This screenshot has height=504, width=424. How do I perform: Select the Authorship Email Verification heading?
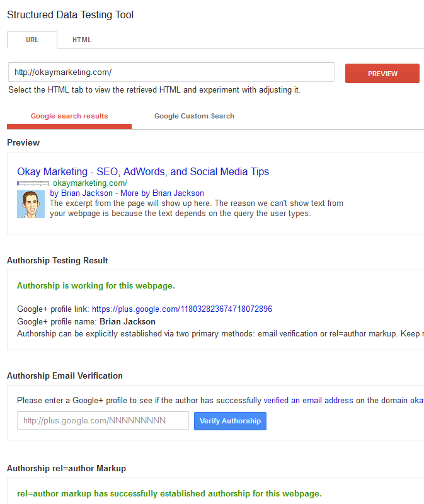[65, 375]
